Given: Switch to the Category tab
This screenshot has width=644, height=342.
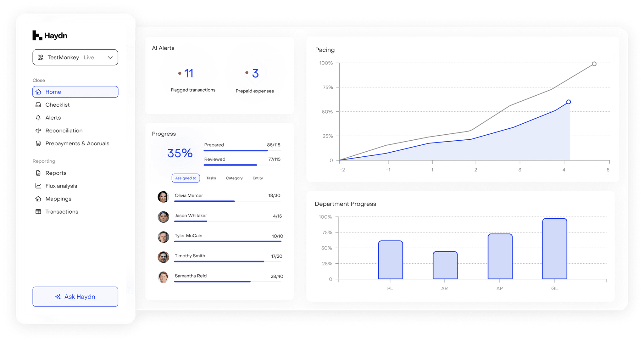Looking at the screenshot, I should (x=234, y=178).
